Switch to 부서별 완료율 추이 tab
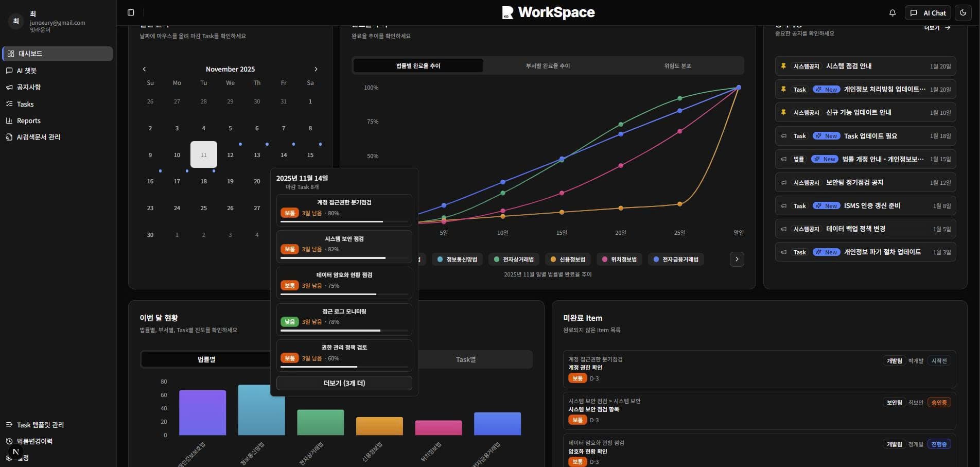Viewport: 980px width, 467px height. pos(548,66)
